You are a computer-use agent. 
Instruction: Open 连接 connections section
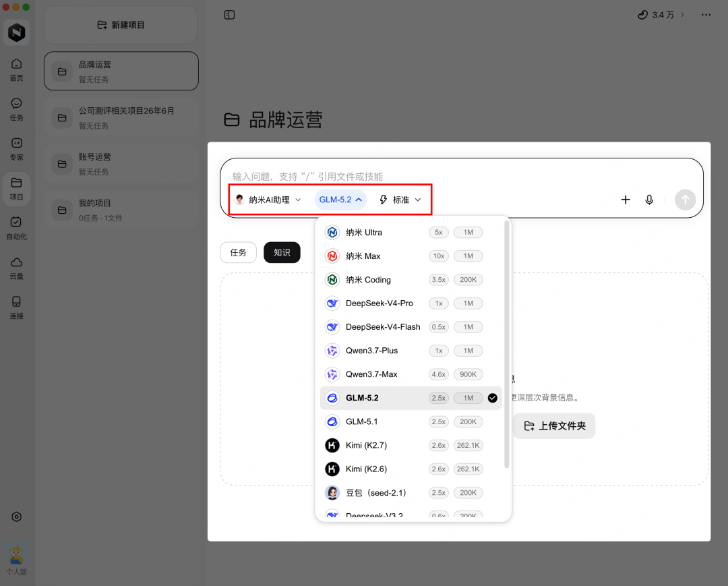point(16,308)
